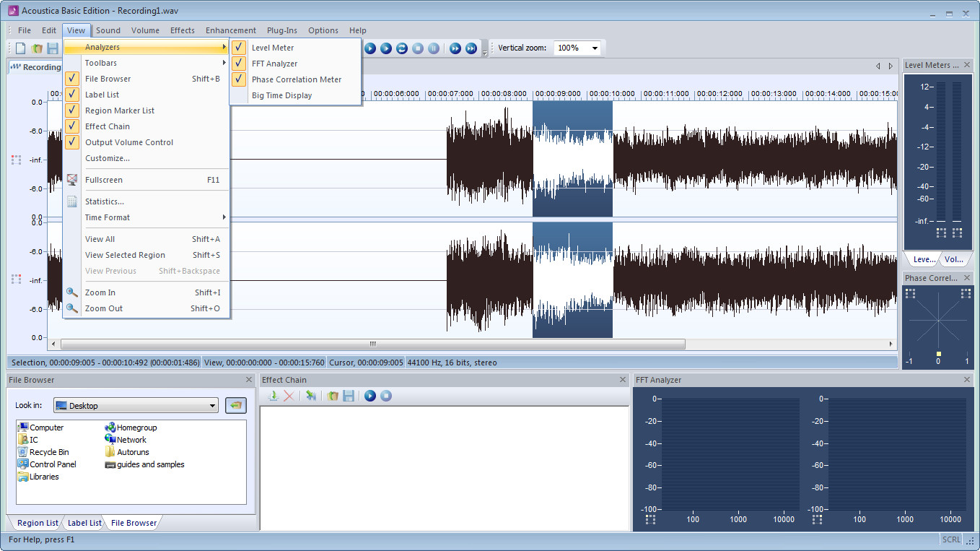Open the Plug-Ins menu

281,30
